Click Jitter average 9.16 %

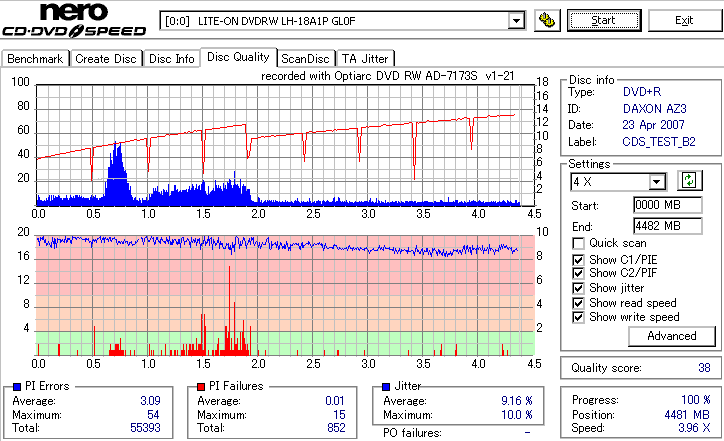(517, 401)
